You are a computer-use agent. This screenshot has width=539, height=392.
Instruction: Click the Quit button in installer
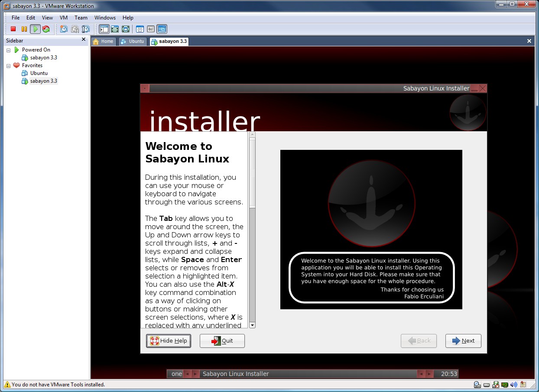222,341
